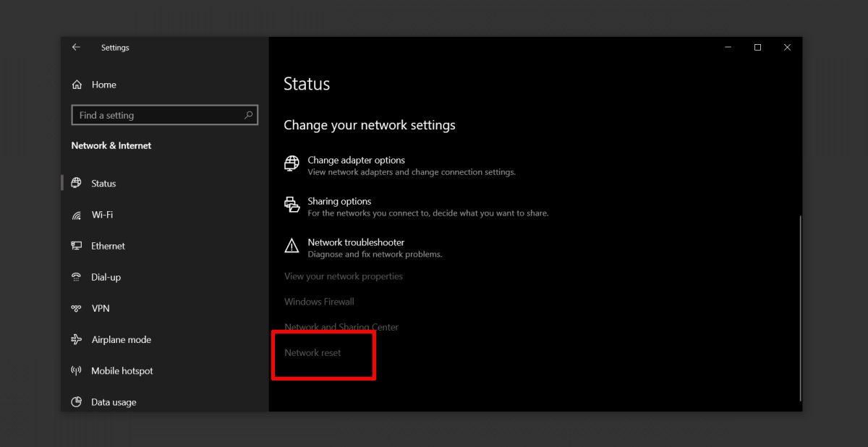View your network properties

[343, 276]
